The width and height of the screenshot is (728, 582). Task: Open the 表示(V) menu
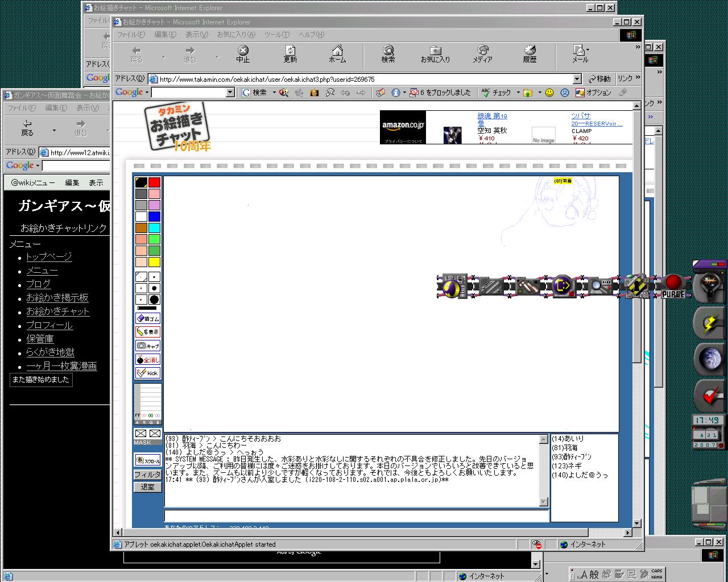[x=196, y=35]
